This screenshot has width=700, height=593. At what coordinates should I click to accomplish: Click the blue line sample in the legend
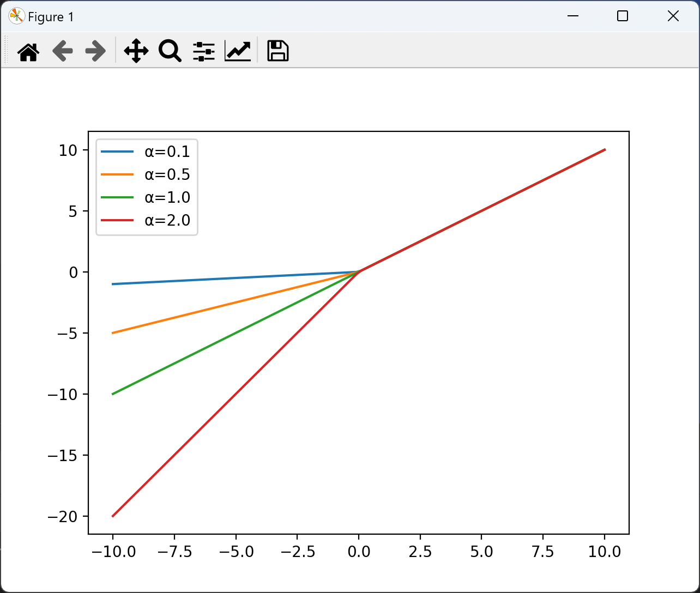pos(118,152)
